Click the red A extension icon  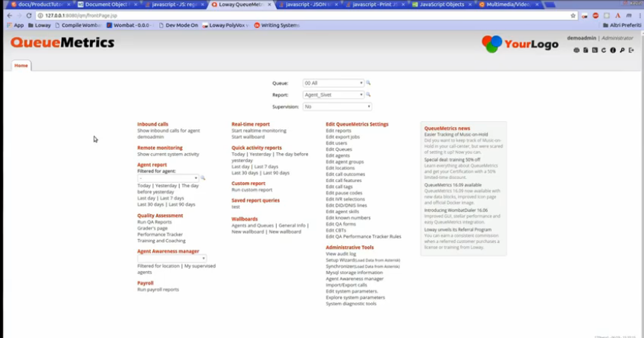618,16
